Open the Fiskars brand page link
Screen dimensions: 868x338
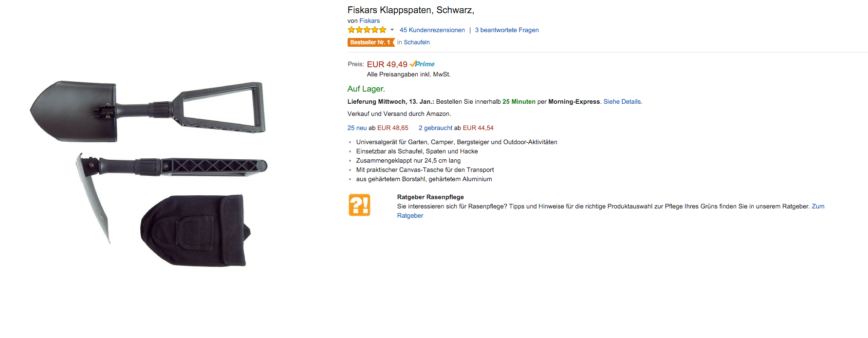pyautogui.click(x=369, y=21)
